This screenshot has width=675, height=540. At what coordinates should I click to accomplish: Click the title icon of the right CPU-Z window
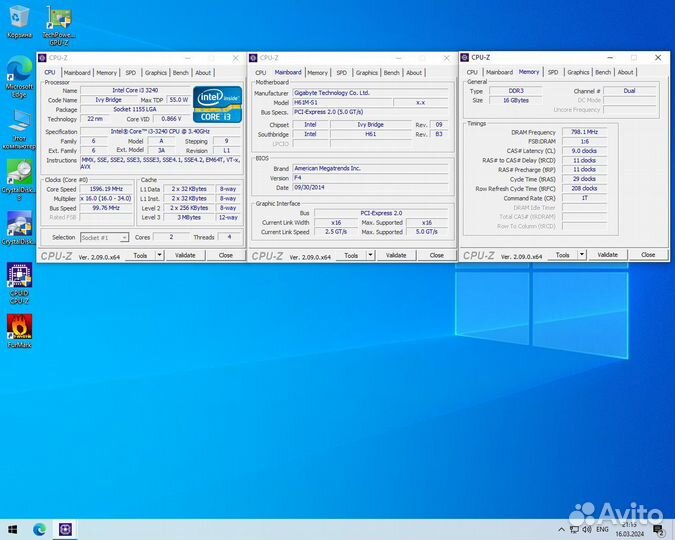click(464, 58)
